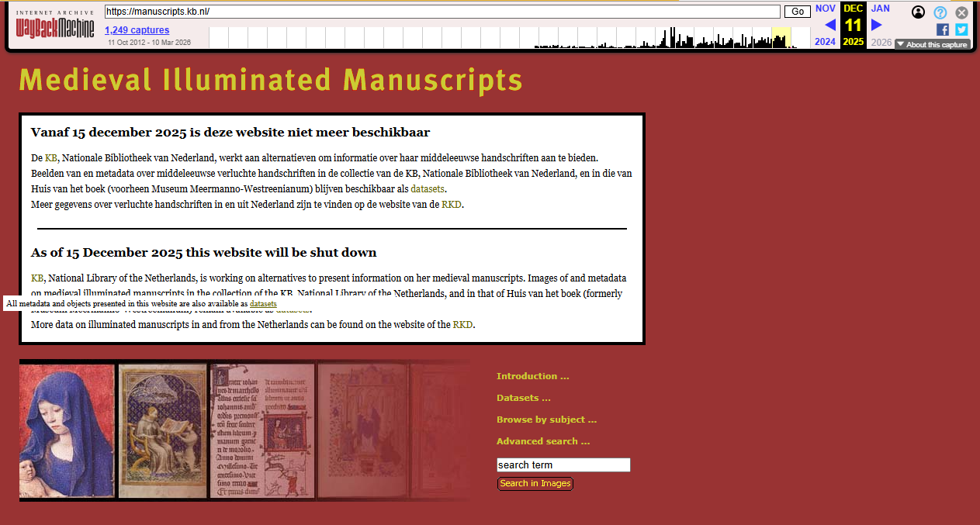The width and height of the screenshot is (980, 525).
Task: Click the search term input field
Action: [x=563, y=465]
